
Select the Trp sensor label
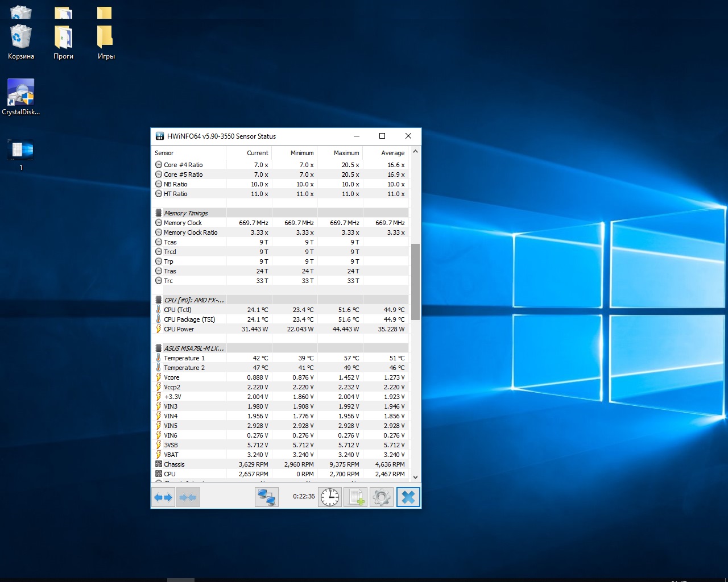pyautogui.click(x=168, y=261)
